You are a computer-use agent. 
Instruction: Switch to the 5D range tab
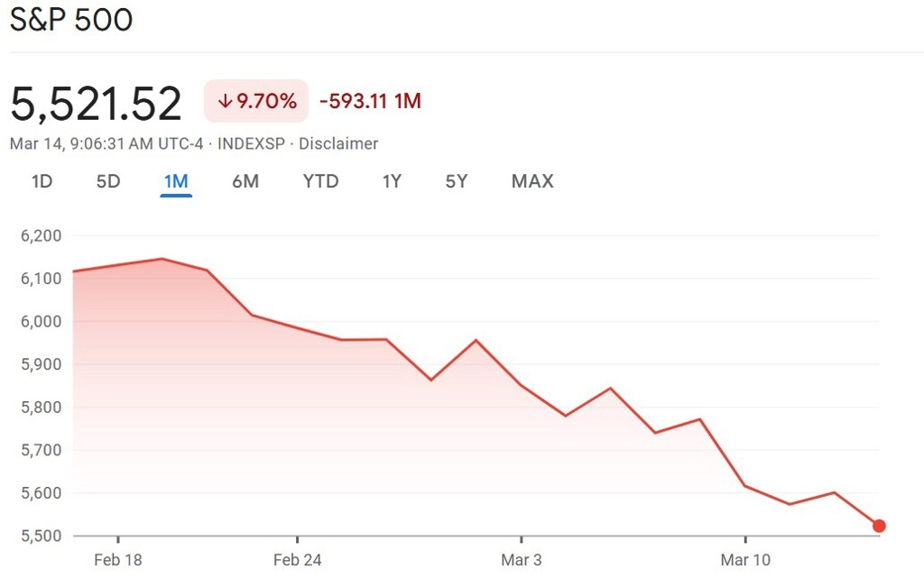pyautogui.click(x=108, y=181)
